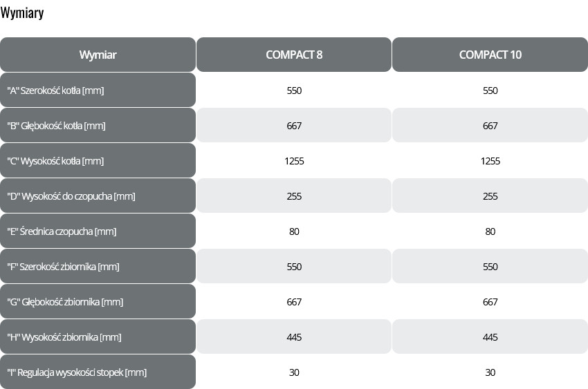The height and width of the screenshot is (389, 588).
Task: Select COMPACT 10 value for Wysokość zbiornika
Action: [x=490, y=337]
